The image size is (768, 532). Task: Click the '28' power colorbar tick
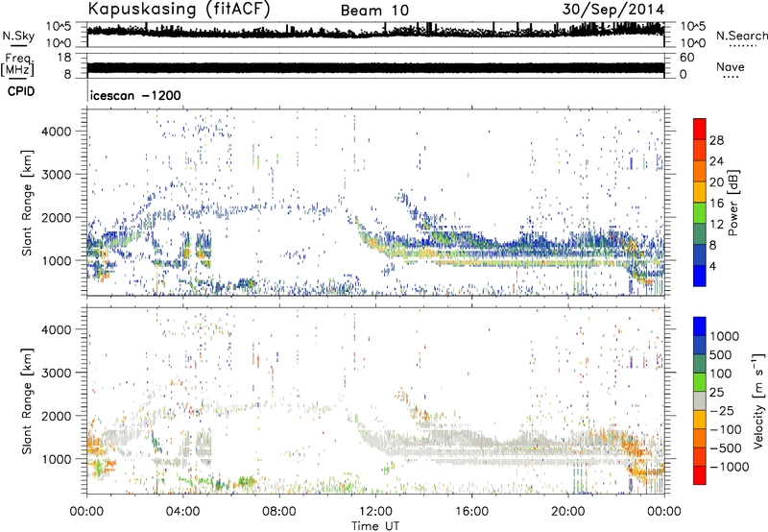[x=716, y=140]
